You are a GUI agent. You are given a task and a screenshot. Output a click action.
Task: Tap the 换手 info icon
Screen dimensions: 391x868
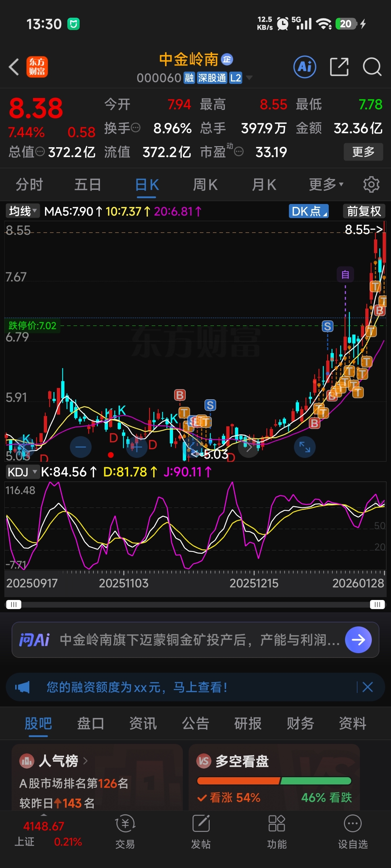tap(135, 128)
